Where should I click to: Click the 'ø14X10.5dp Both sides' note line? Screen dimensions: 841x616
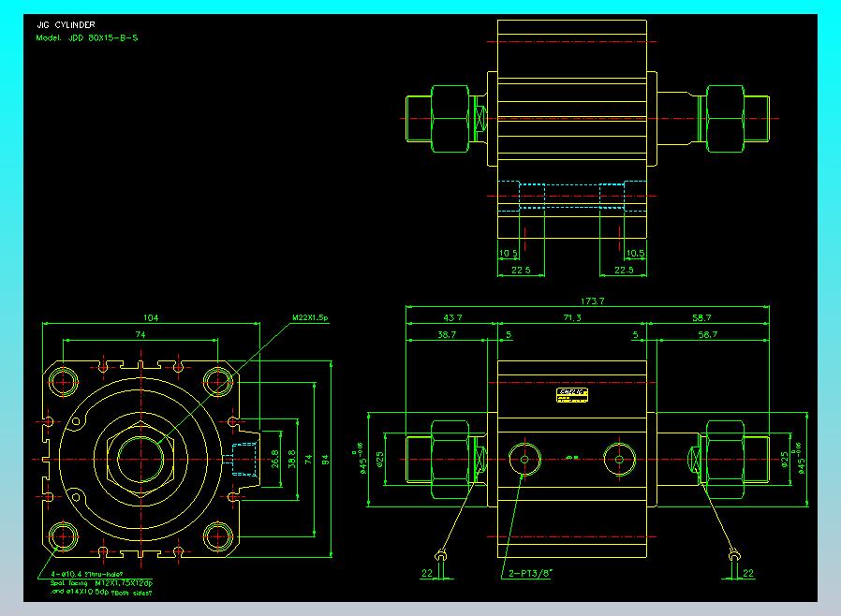pyautogui.click(x=102, y=593)
